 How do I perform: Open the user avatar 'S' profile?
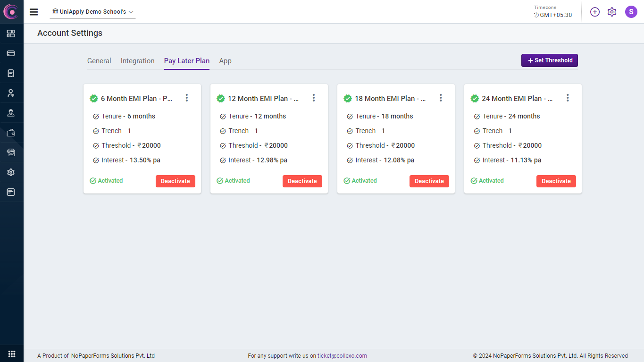click(631, 12)
